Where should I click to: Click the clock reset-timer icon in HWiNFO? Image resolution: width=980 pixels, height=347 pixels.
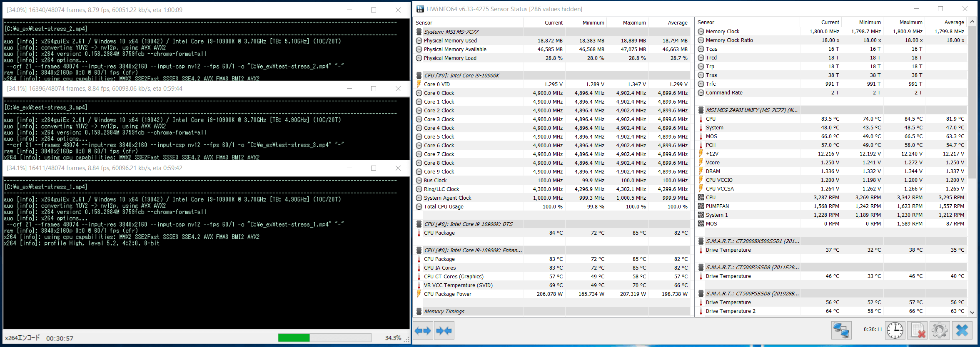click(x=895, y=331)
